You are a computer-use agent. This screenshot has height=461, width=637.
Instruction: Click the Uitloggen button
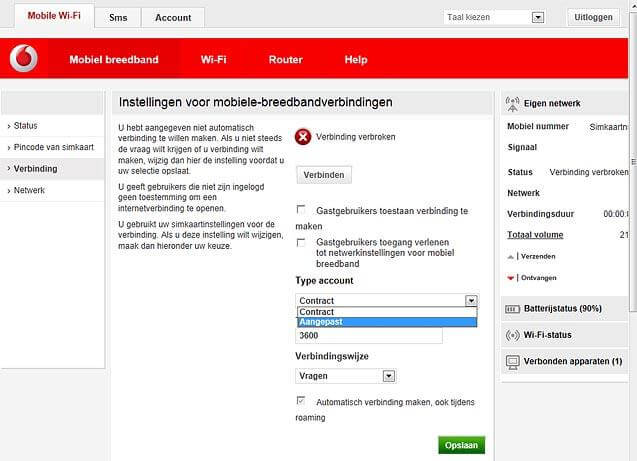pos(593,17)
